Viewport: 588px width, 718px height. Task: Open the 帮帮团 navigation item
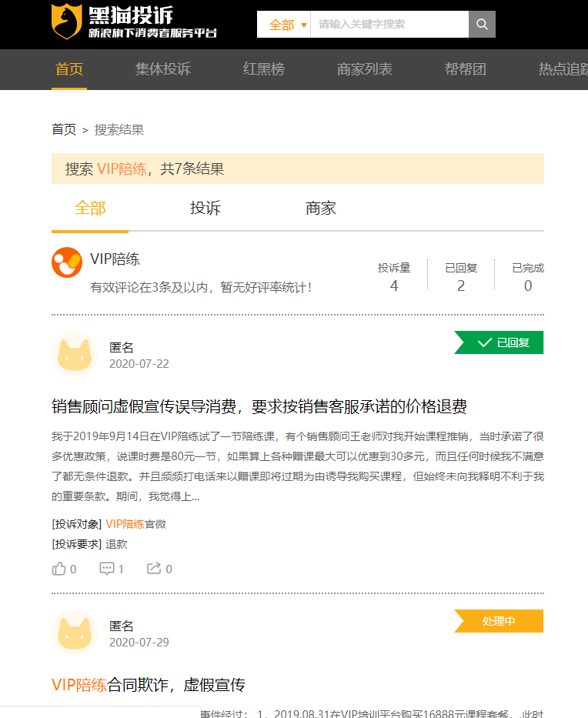(466, 69)
